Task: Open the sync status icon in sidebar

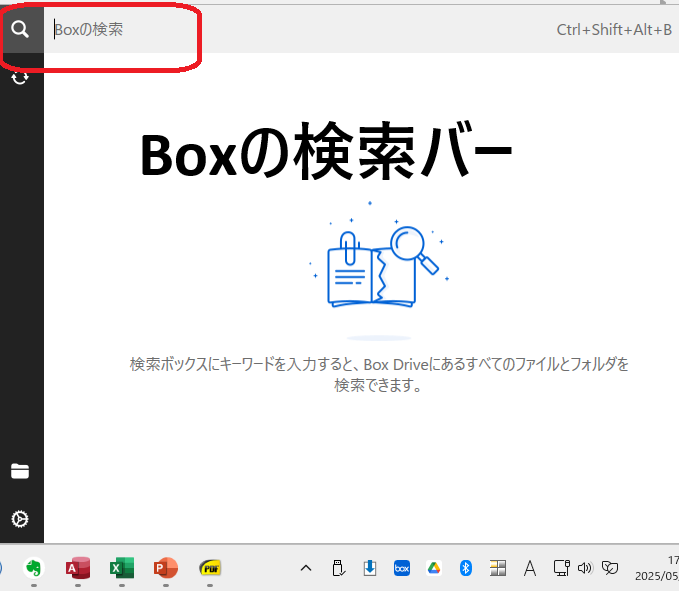Action: point(20,77)
